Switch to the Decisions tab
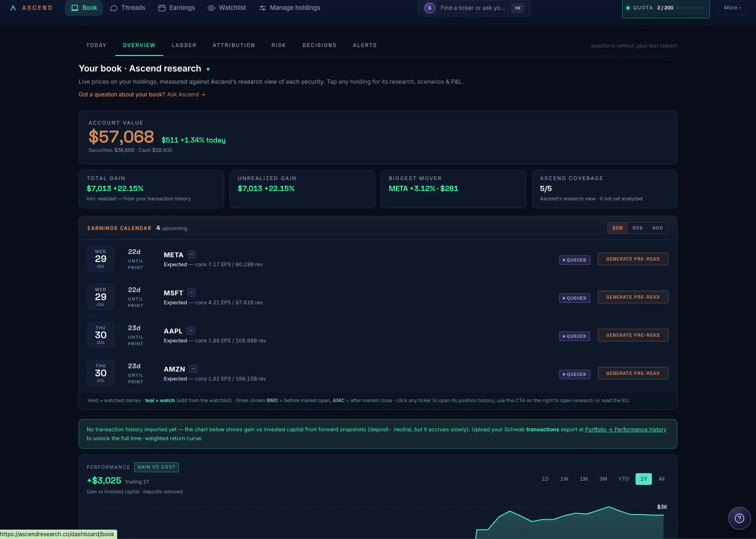 click(x=320, y=46)
